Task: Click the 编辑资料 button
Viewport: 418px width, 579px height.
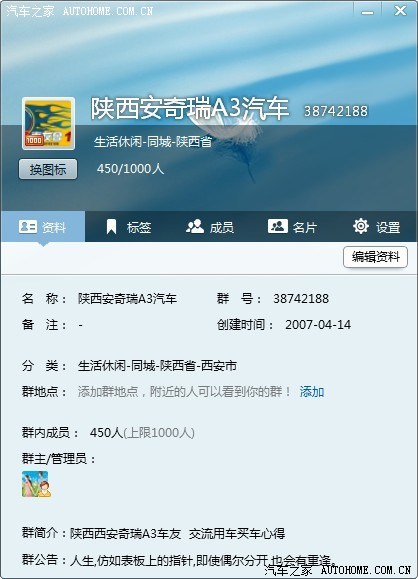Action: click(376, 257)
